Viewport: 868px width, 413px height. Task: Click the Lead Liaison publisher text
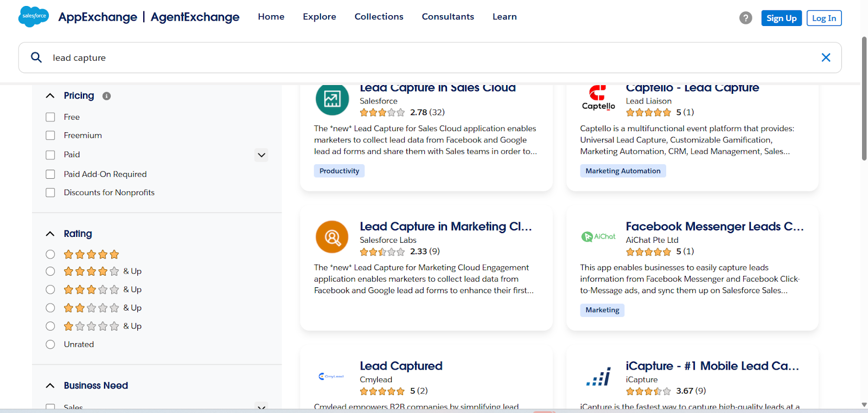(649, 101)
